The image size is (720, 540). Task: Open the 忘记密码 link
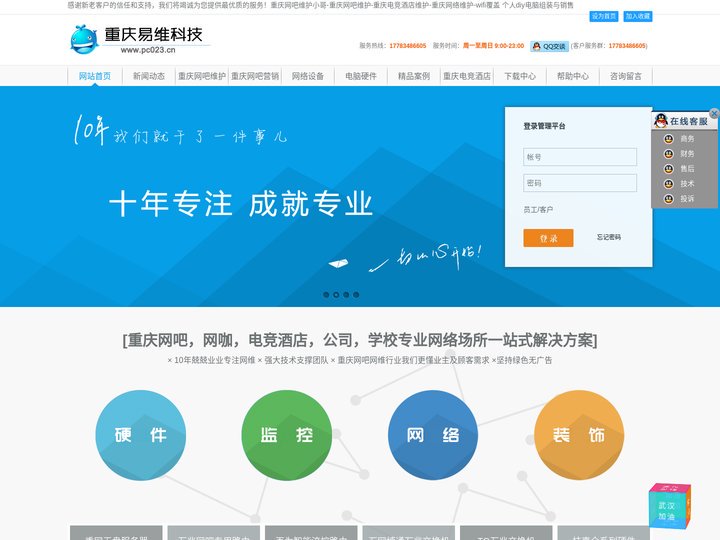tap(609, 237)
